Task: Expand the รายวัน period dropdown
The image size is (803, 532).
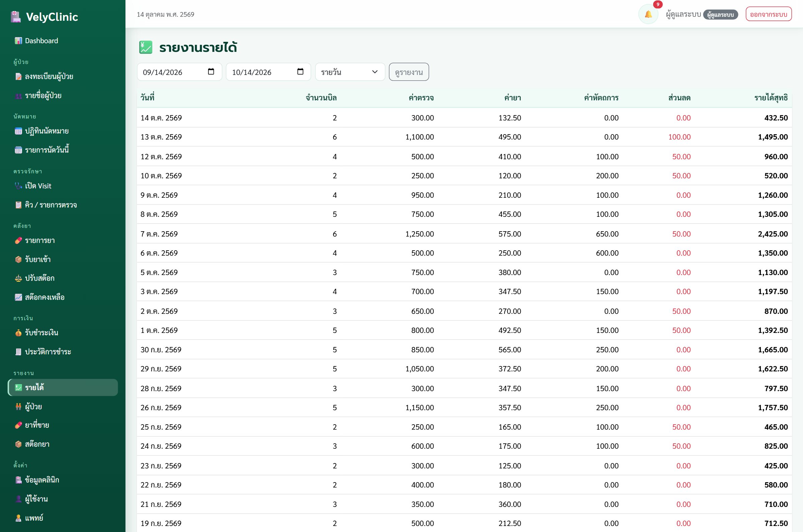Action: tap(350, 72)
